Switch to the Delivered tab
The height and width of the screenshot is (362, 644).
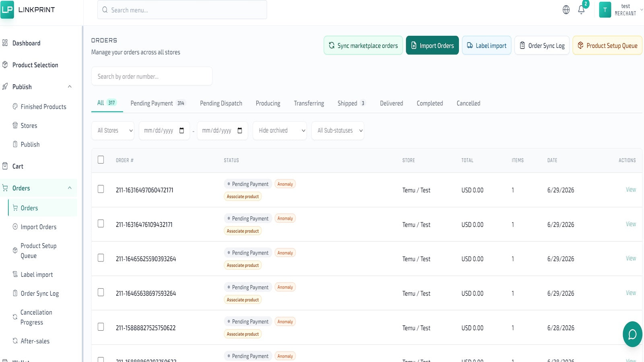tap(392, 103)
